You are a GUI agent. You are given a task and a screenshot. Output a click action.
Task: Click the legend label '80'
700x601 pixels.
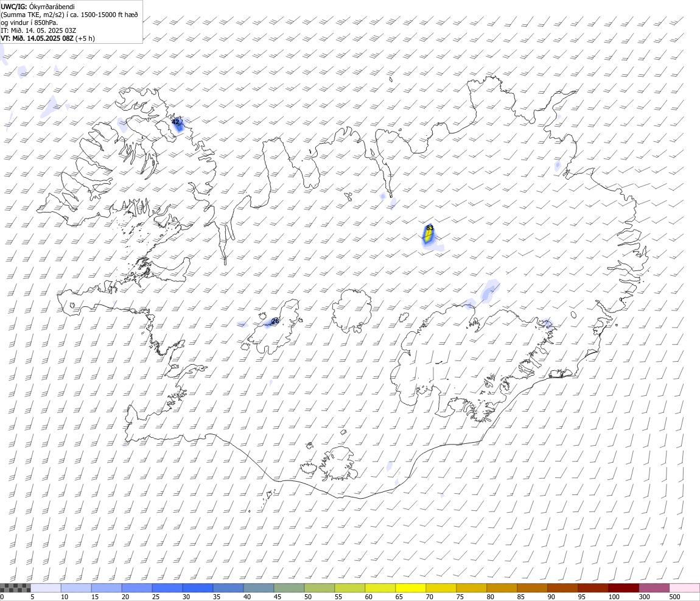490,597
